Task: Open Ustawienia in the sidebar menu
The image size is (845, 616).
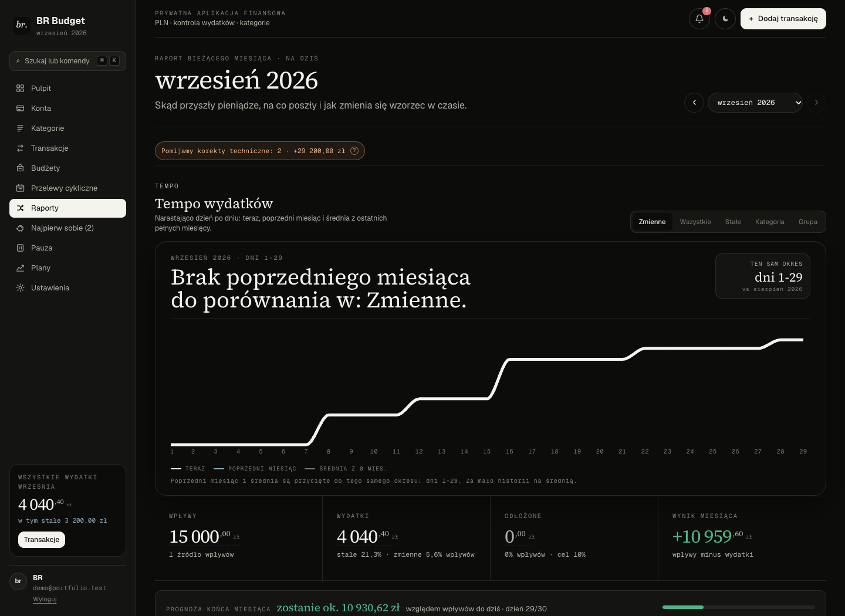Action: (x=67, y=288)
